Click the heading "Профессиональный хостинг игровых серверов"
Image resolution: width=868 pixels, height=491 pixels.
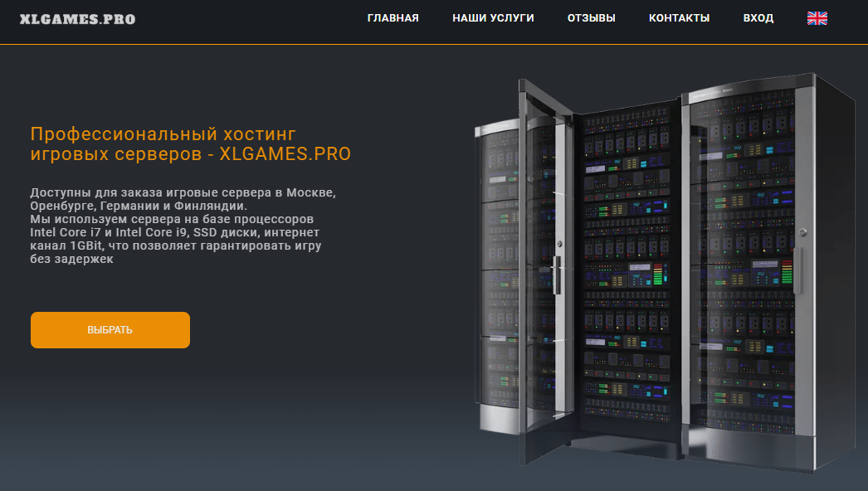(x=190, y=144)
